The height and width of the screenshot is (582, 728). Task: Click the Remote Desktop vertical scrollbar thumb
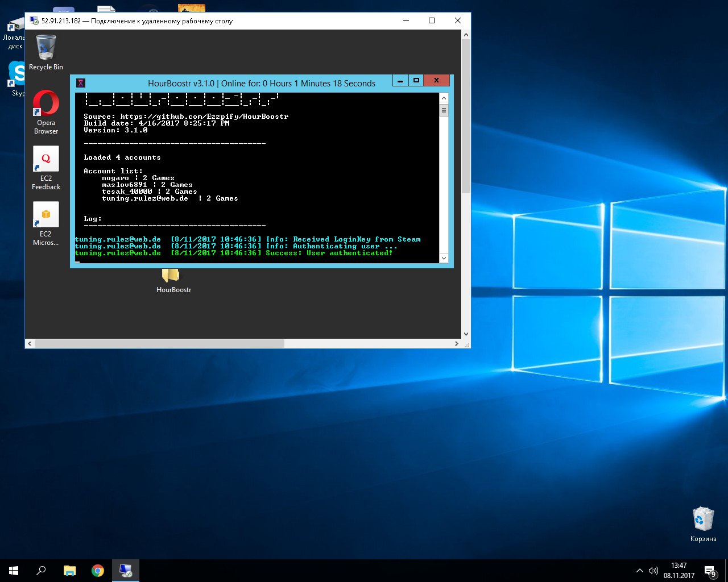point(466,117)
